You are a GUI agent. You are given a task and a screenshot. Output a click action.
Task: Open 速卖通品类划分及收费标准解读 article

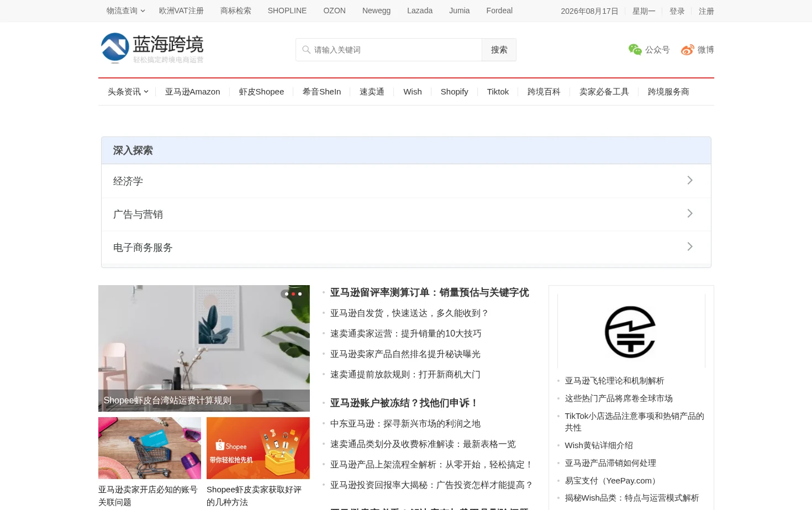coord(423,444)
